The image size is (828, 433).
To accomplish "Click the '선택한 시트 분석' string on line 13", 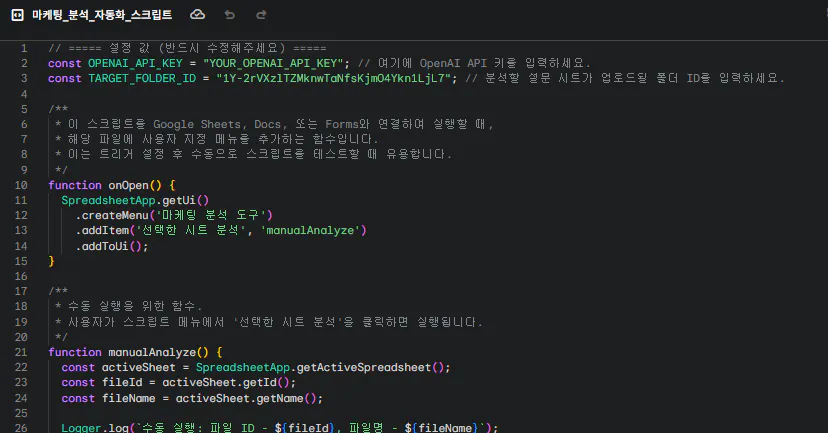I will [x=191, y=231].
